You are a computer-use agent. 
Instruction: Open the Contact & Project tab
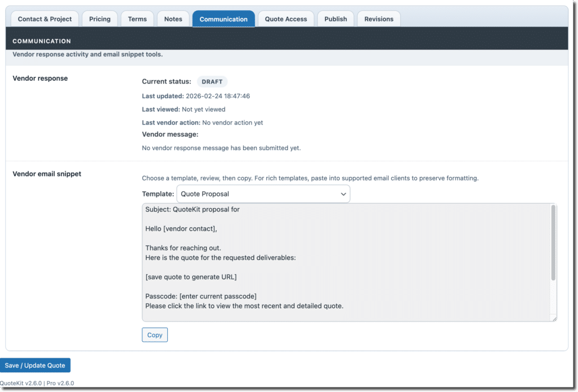click(x=45, y=19)
